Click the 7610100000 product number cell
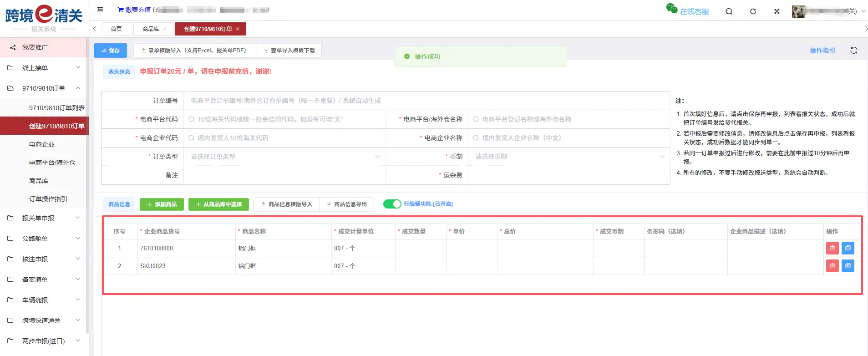The height and width of the screenshot is (356, 868). tap(187, 248)
